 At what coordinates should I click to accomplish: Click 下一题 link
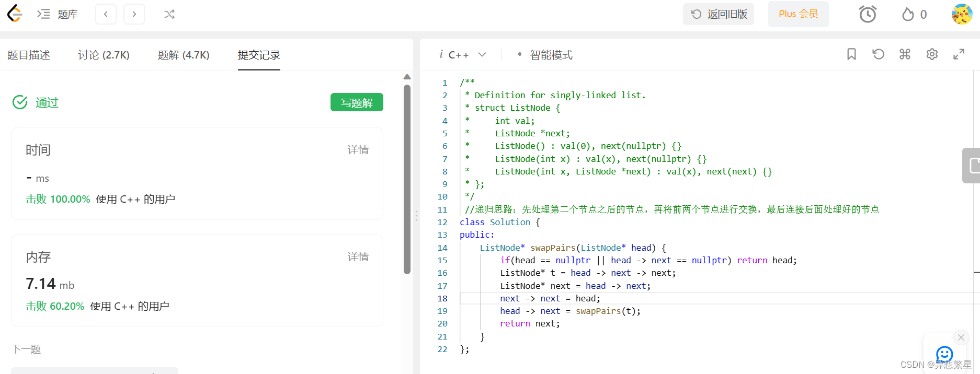coord(26,349)
